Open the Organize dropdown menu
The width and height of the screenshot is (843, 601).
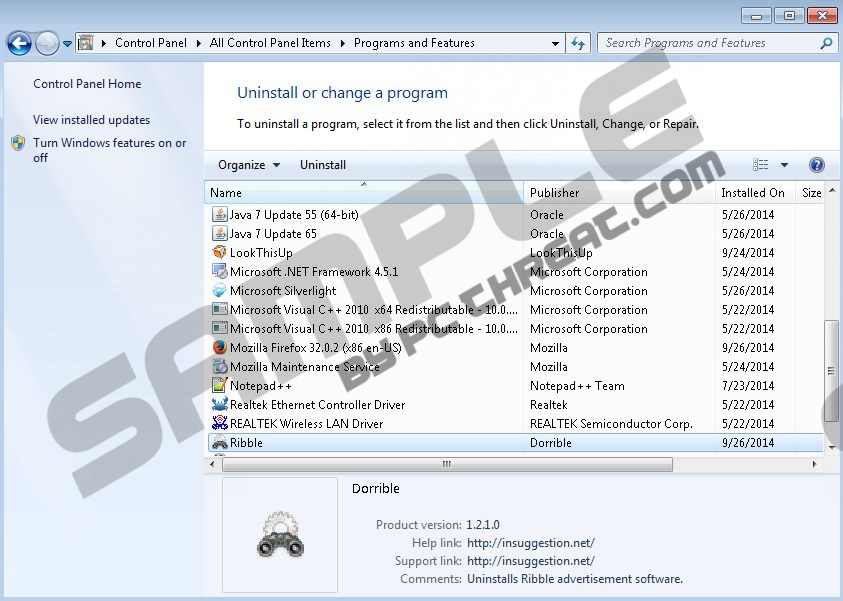(x=249, y=165)
